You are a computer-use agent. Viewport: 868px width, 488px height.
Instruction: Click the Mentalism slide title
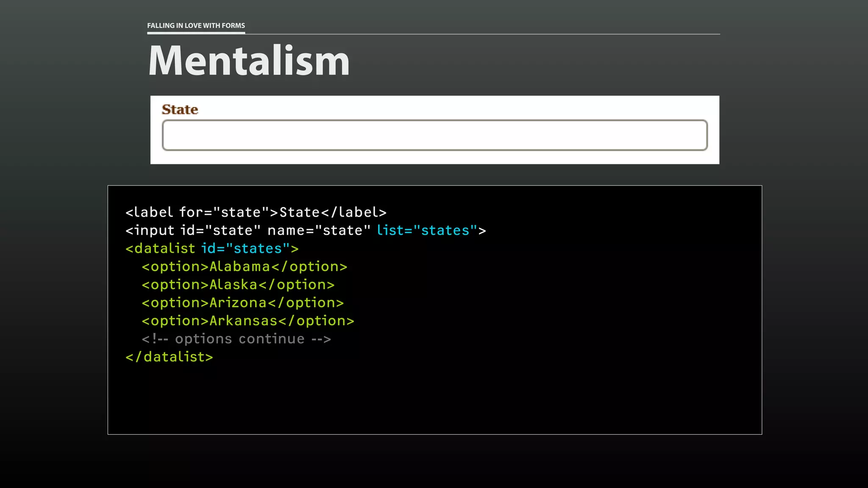(x=249, y=61)
